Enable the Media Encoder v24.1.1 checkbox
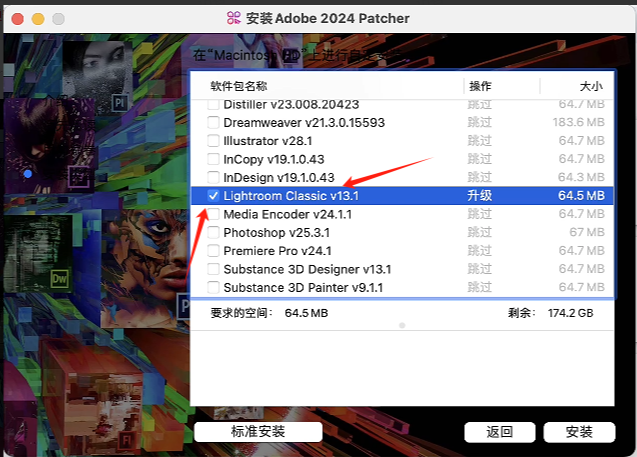This screenshot has height=457, width=637. coord(213,214)
